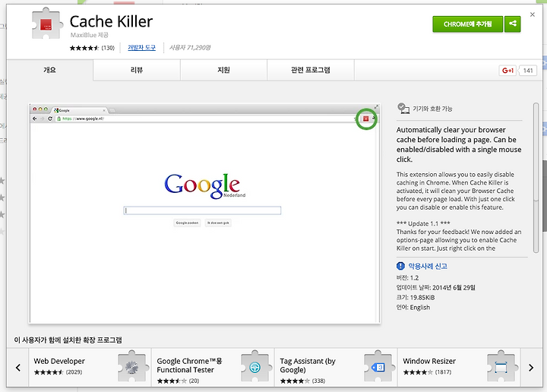This screenshot has height=392, width=547.
Task: Switch to the 지원 tab
Action: pyautogui.click(x=223, y=70)
